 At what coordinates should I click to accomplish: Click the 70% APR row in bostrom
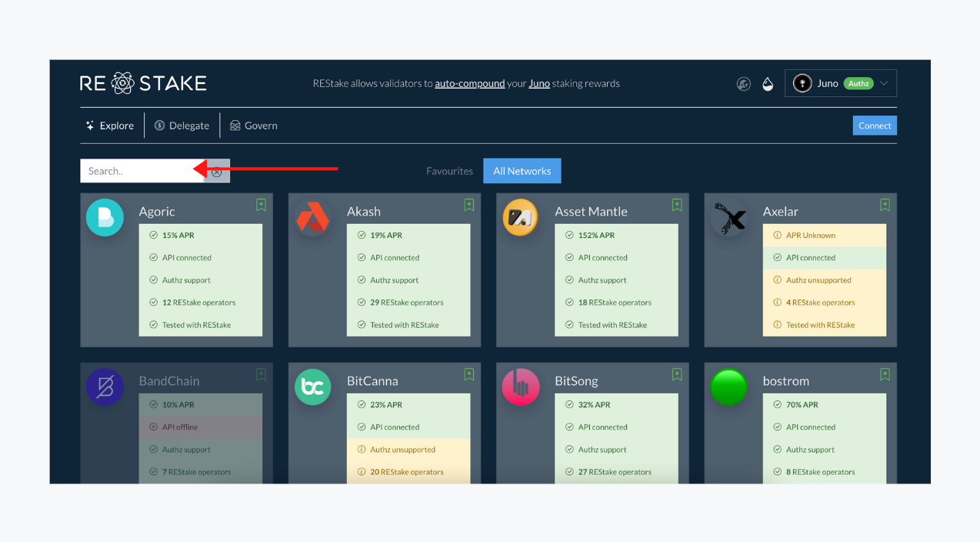point(825,405)
